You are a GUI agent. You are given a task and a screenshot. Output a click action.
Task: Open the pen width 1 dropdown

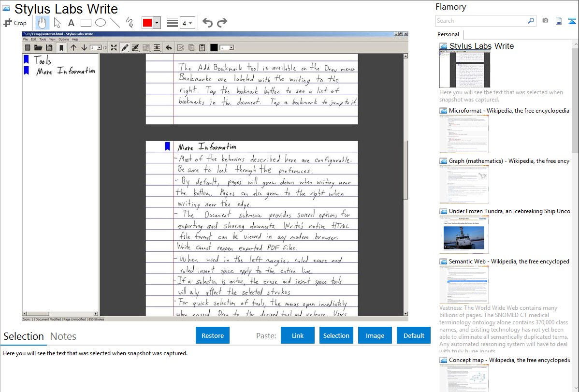(227, 48)
